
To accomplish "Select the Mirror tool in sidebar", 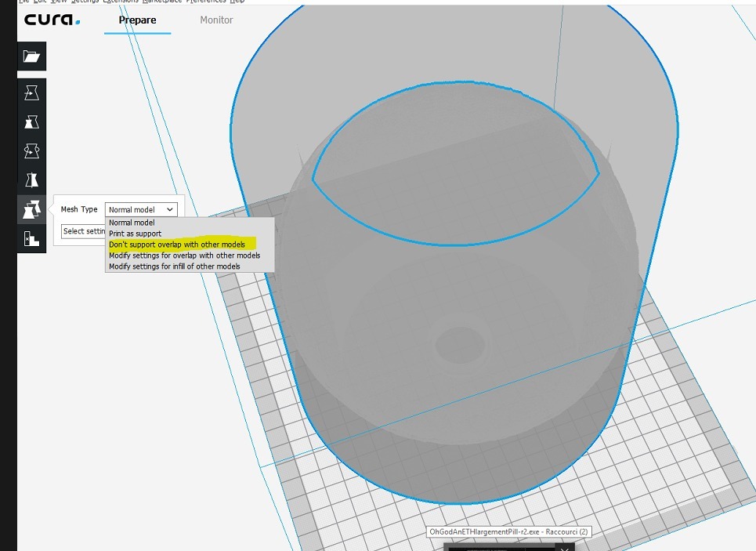I will (x=31, y=180).
